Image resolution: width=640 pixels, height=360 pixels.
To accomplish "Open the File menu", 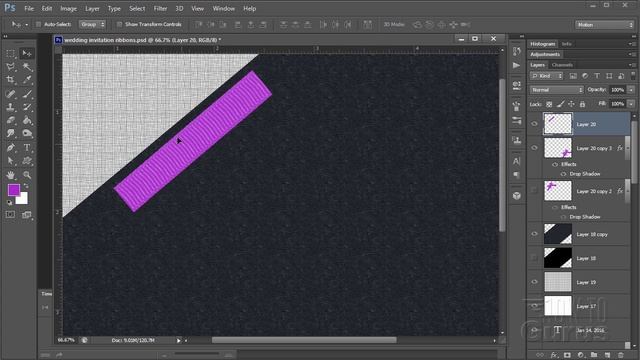I will pos(29,8).
